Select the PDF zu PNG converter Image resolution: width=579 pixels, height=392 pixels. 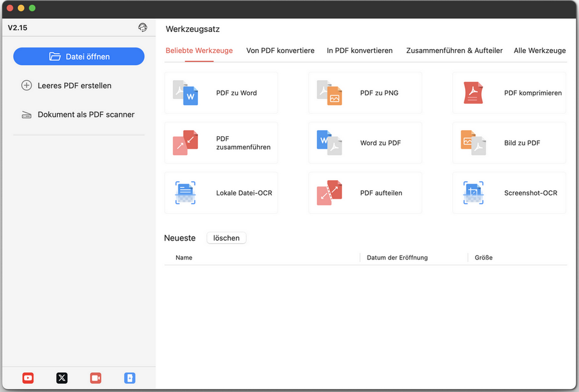365,93
